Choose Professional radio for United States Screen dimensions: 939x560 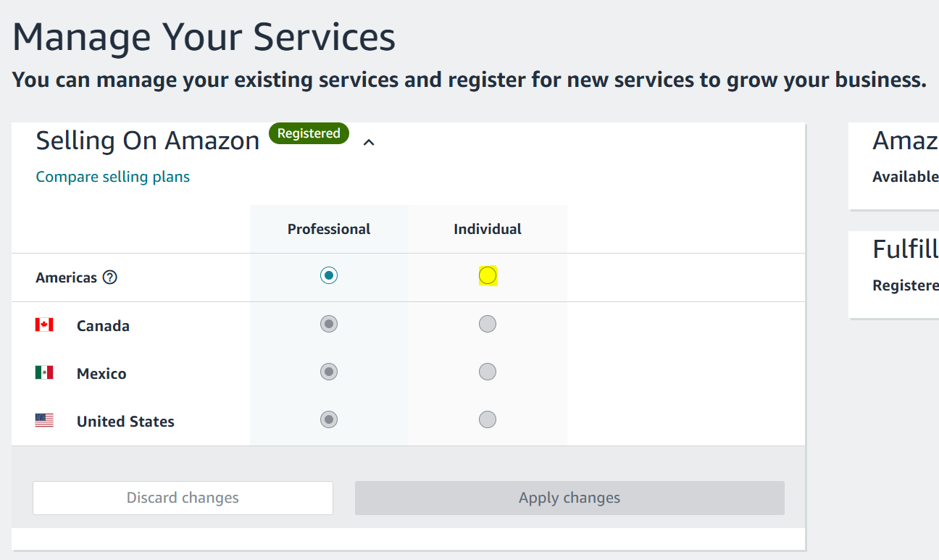click(x=329, y=419)
